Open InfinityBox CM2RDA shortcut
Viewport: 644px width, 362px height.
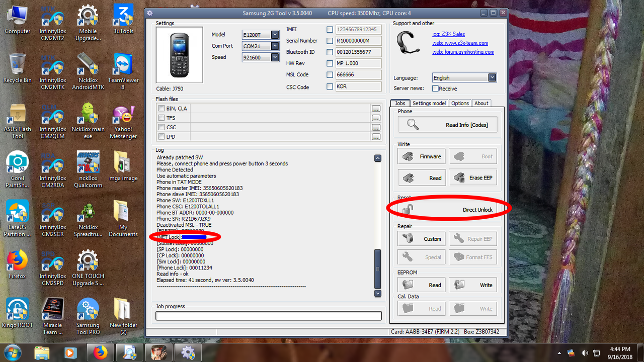pyautogui.click(x=53, y=170)
